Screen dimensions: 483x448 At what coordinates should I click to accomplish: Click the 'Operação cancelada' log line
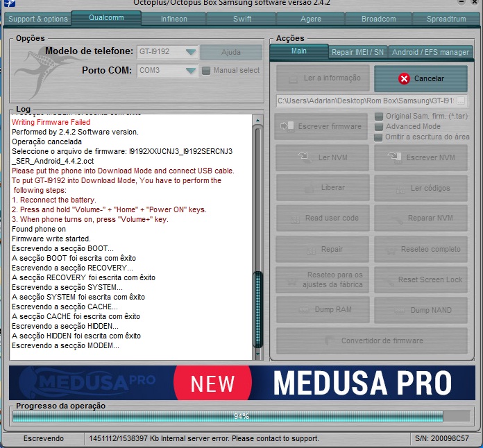tap(46, 141)
